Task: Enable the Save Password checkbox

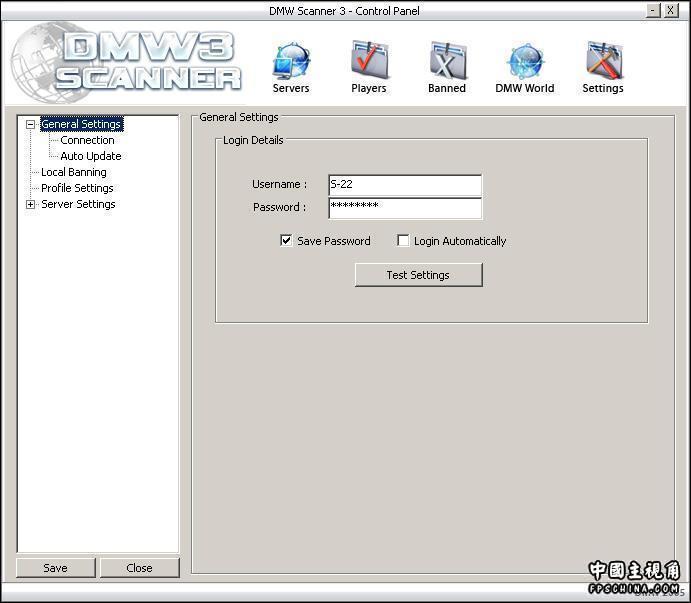Action: 286,241
